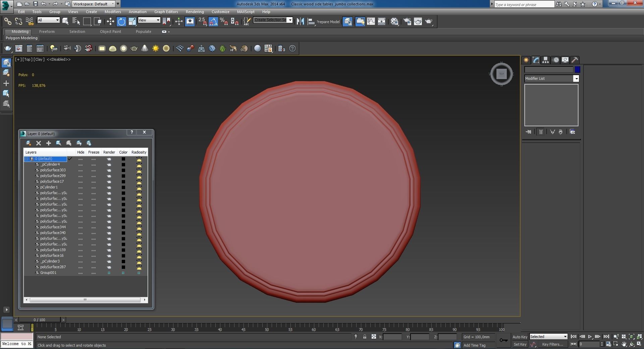Image resolution: width=644 pixels, height=349 pixels.
Task: Activate the Select and Link tool
Action: [7, 21]
